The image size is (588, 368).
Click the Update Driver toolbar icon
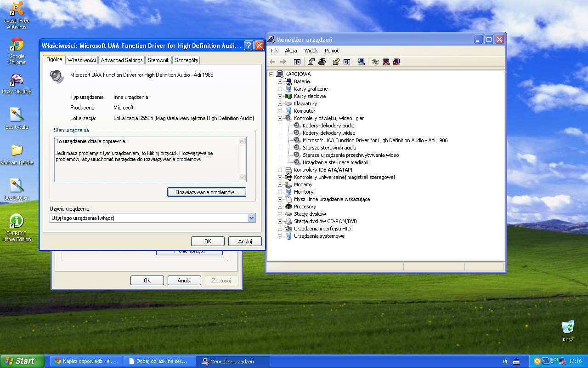click(375, 62)
